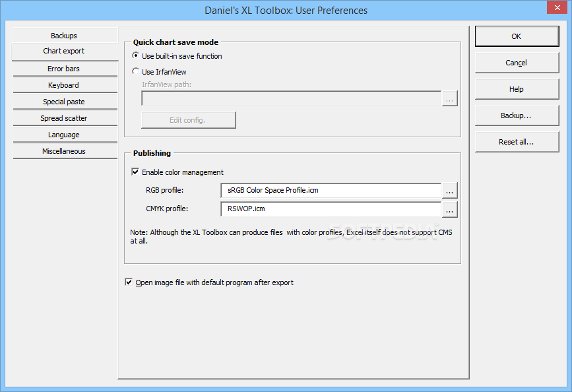The height and width of the screenshot is (392, 572).
Task: Open the Error bars tab
Action: [65, 69]
